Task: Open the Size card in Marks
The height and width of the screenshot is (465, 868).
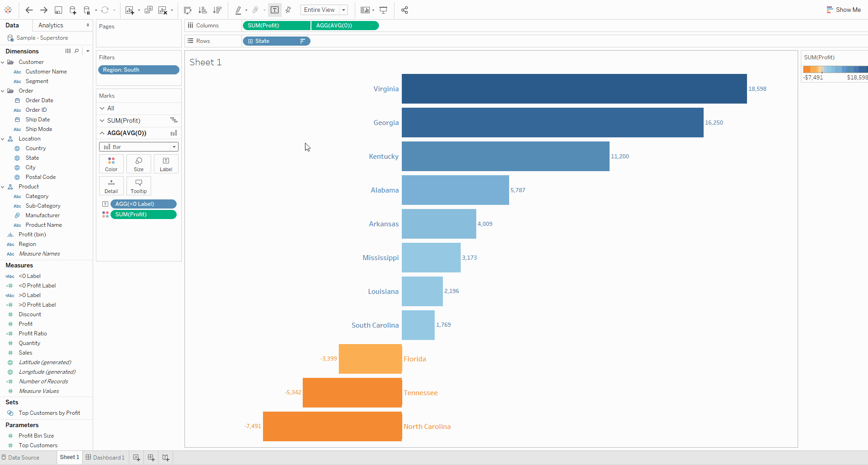Action: 139,164
